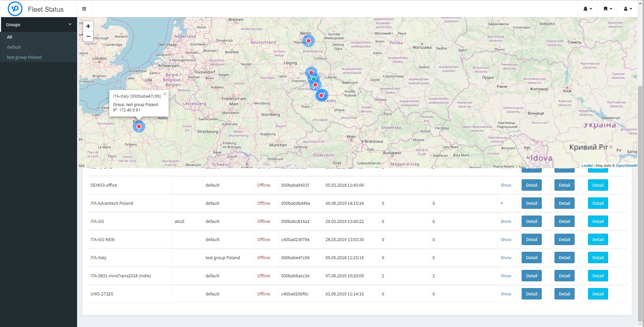Select the red map marker near Berlin

pyautogui.click(x=308, y=41)
